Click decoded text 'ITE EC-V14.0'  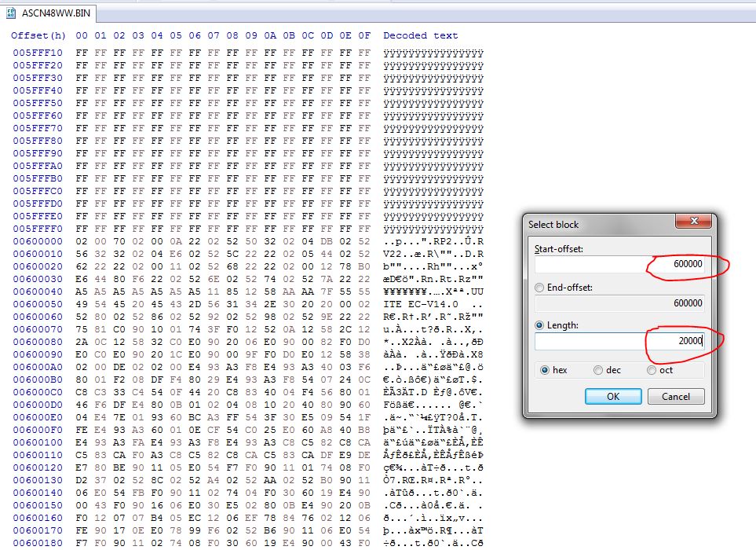[x=421, y=304]
